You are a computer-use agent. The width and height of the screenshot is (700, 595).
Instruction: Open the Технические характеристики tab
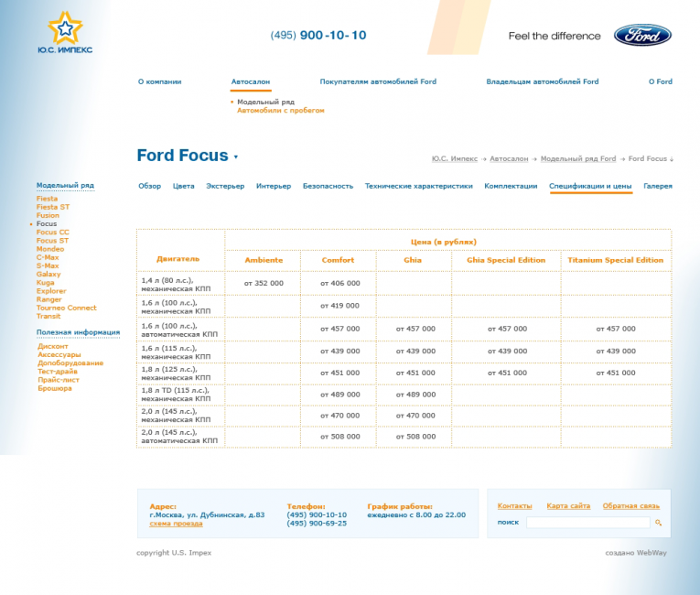(418, 186)
